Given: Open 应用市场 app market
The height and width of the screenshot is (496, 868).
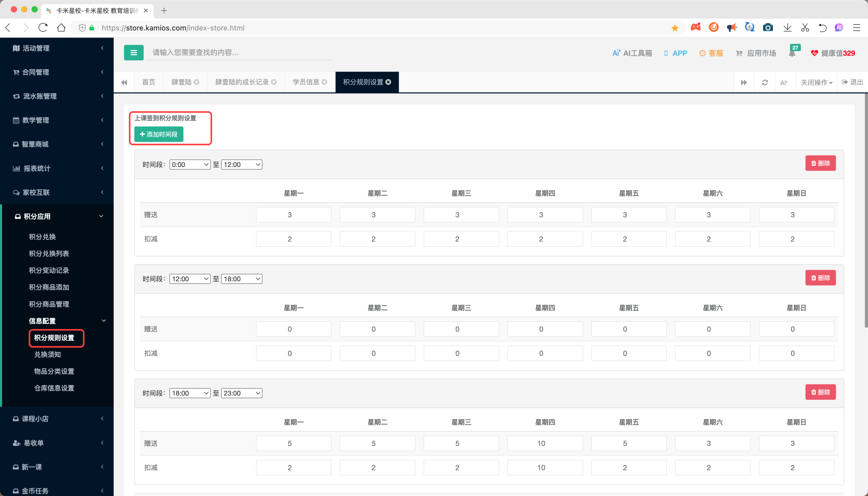Looking at the screenshot, I should click(x=755, y=53).
